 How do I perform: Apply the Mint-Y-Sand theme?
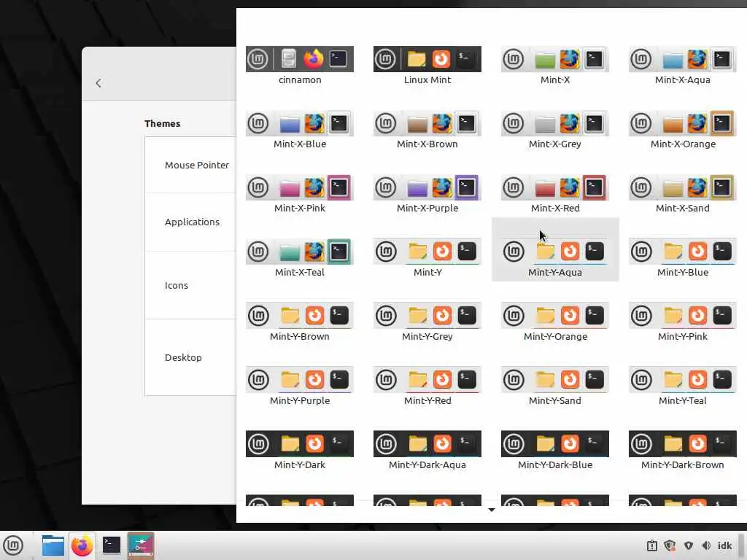point(555,386)
